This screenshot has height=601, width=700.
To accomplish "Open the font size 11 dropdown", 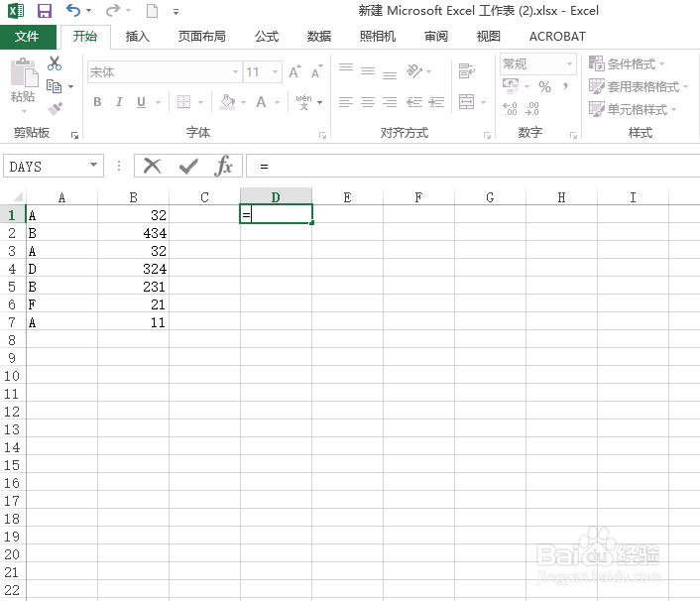I will (275, 72).
